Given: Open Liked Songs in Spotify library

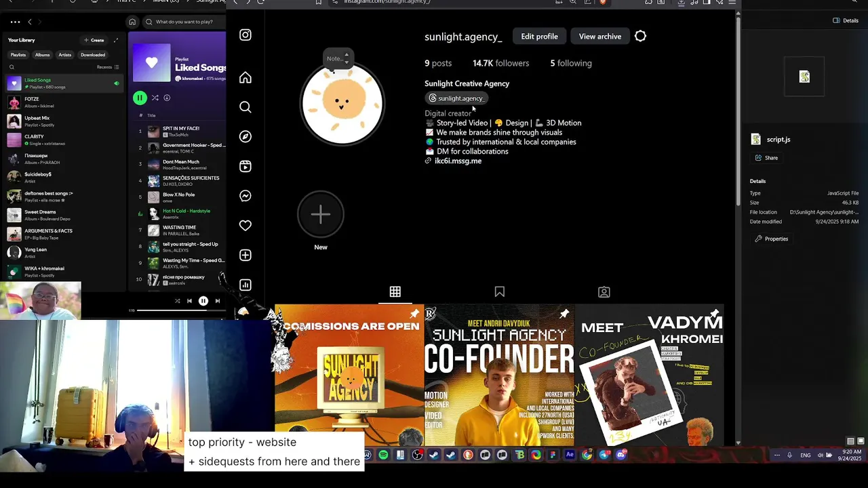Looking at the screenshot, I should 63,83.
